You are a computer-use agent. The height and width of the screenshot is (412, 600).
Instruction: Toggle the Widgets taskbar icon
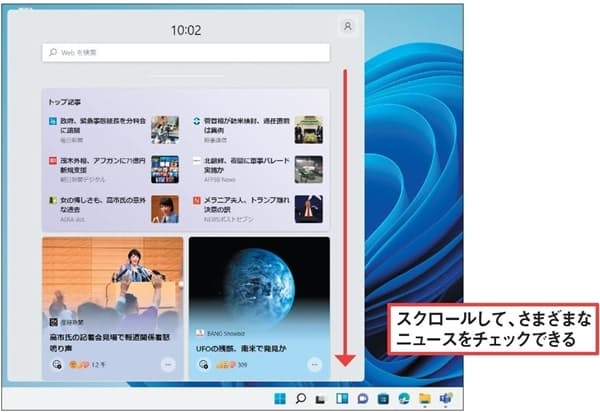[x=342, y=398]
